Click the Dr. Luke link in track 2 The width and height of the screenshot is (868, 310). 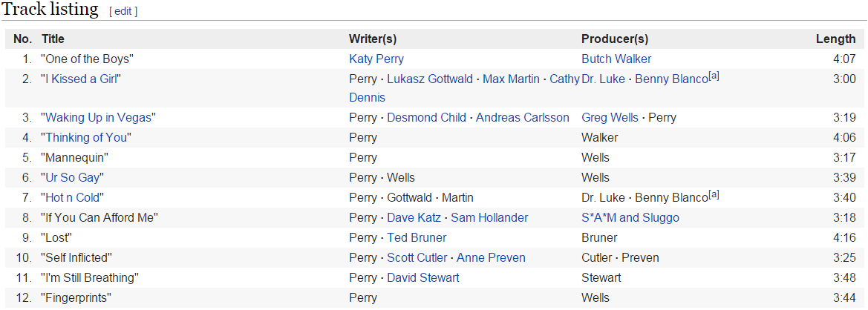click(x=604, y=79)
